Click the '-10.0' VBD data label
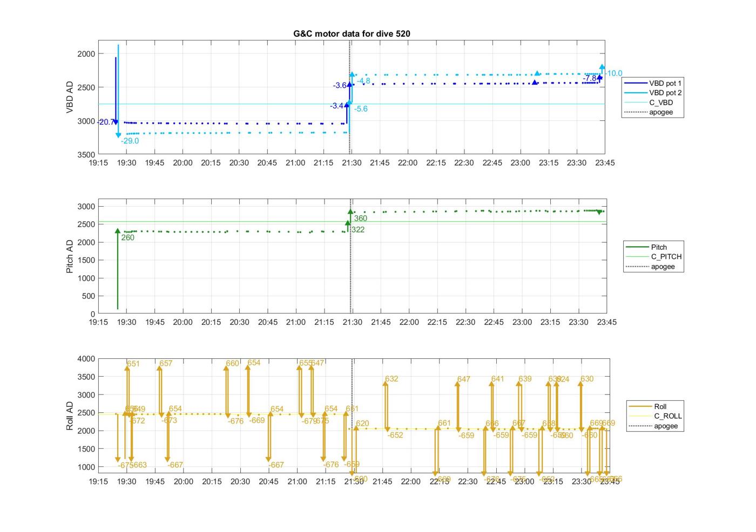This screenshot has height=532, width=756. [x=613, y=73]
